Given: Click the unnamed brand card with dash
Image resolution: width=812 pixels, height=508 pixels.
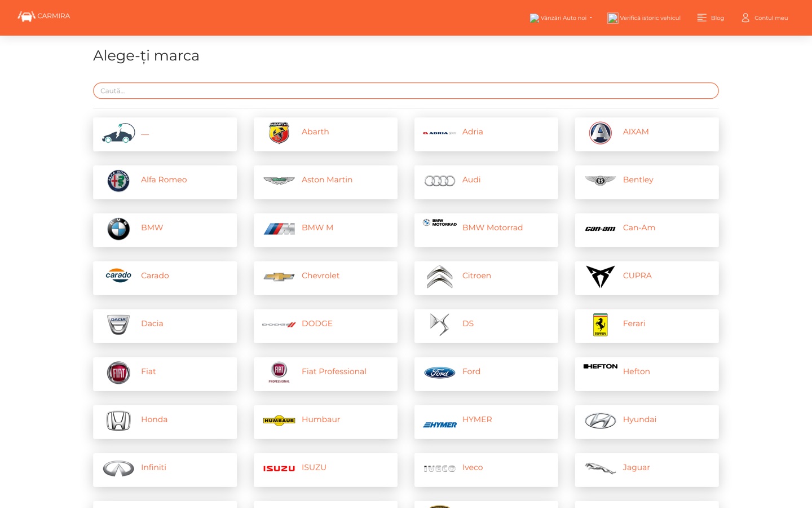Looking at the screenshot, I should point(165,134).
